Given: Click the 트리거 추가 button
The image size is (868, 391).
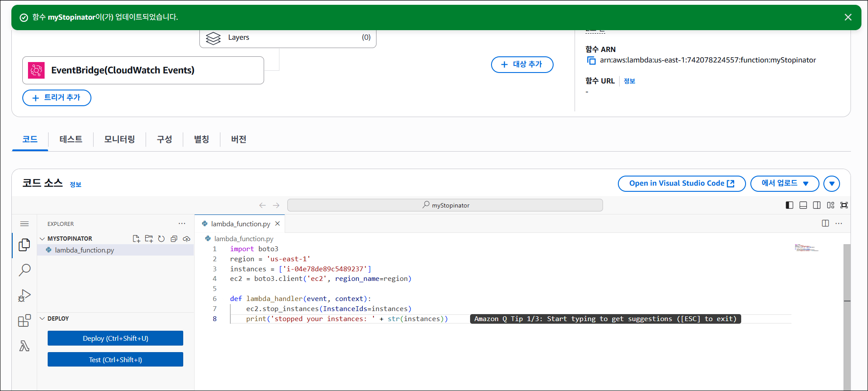Looking at the screenshot, I should click(x=57, y=98).
